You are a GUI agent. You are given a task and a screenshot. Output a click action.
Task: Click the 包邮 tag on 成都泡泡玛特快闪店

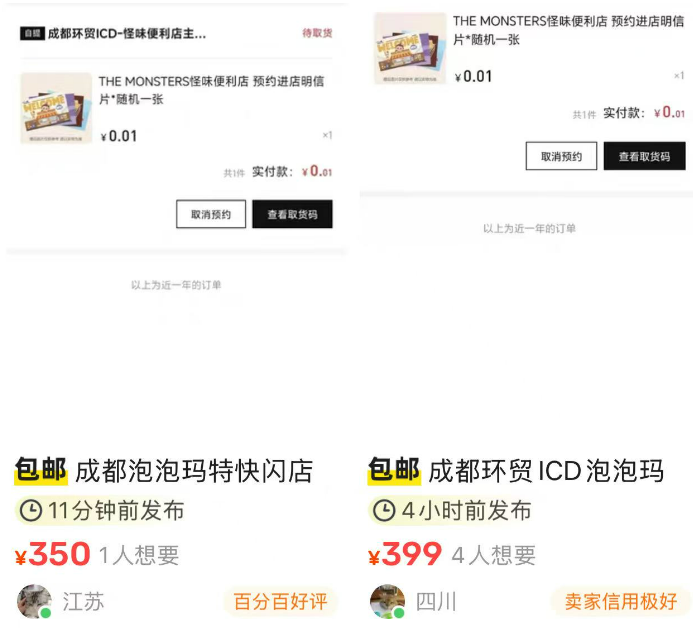[41, 470]
